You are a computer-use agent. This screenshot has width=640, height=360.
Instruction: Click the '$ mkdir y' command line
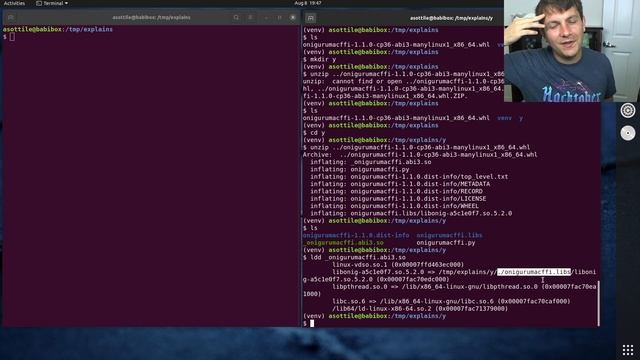click(319, 59)
